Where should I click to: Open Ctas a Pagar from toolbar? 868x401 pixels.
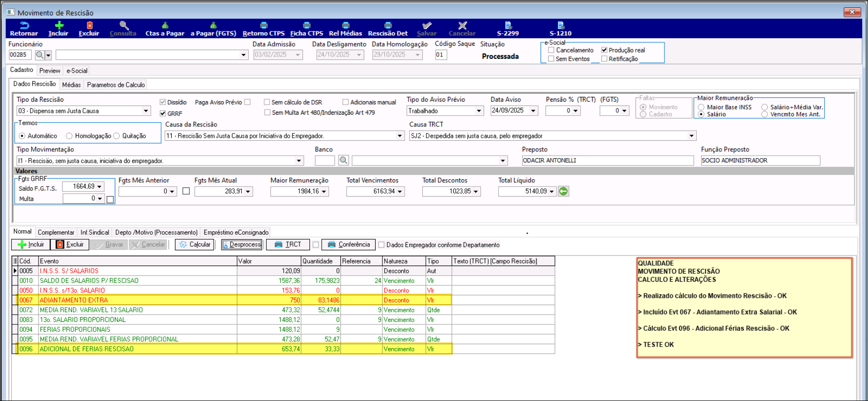pos(164,26)
